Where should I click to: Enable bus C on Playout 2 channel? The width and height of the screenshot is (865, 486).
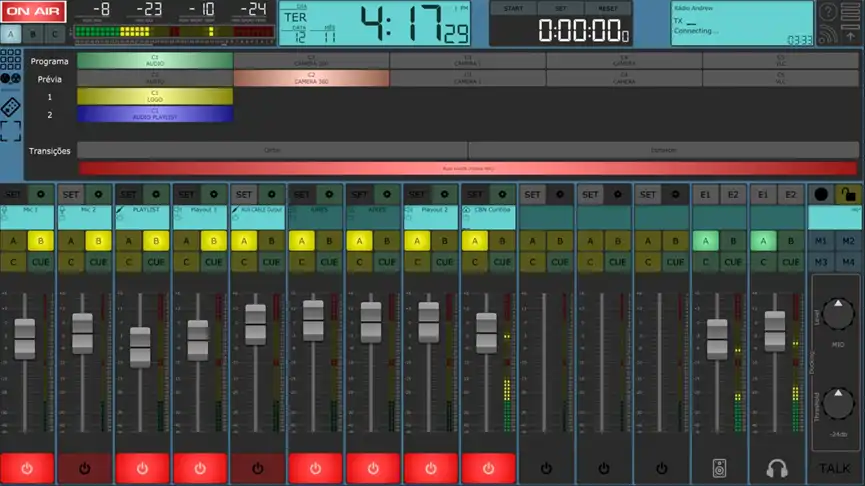pos(417,262)
